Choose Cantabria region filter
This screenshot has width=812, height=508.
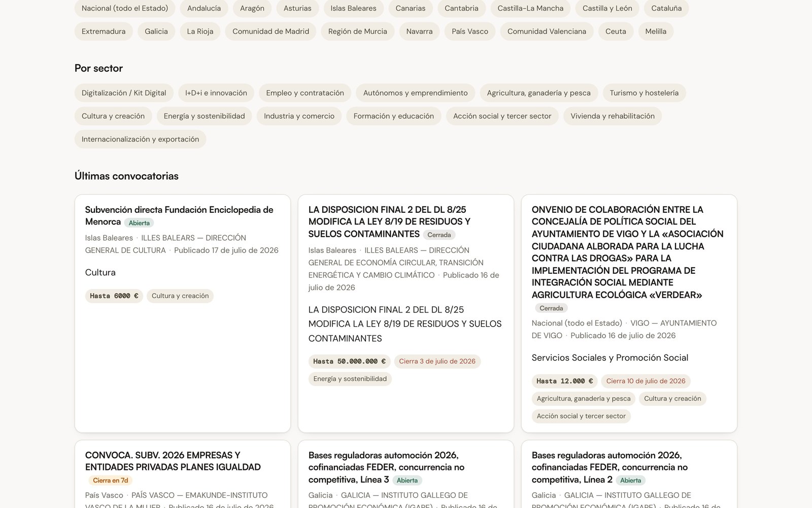coord(461,9)
